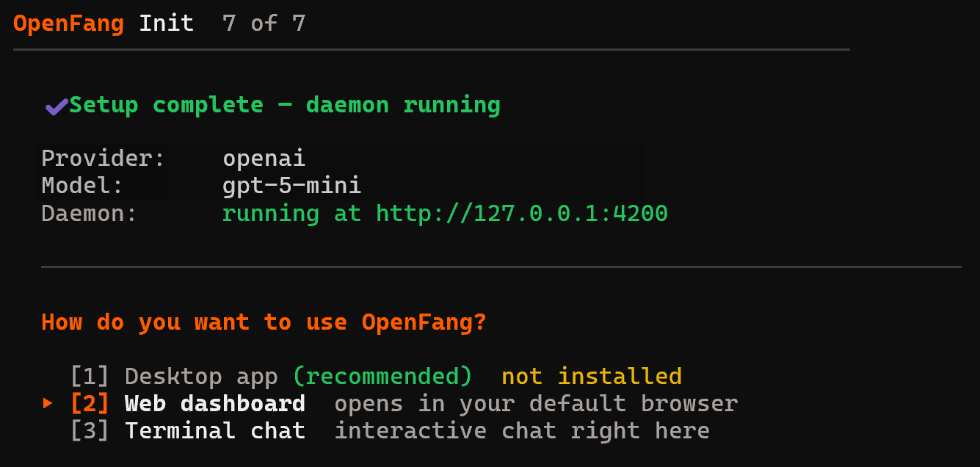980x467 pixels.
Task: Open the daemon URL http://127.0.0.1:4200
Action: (x=521, y=213)
